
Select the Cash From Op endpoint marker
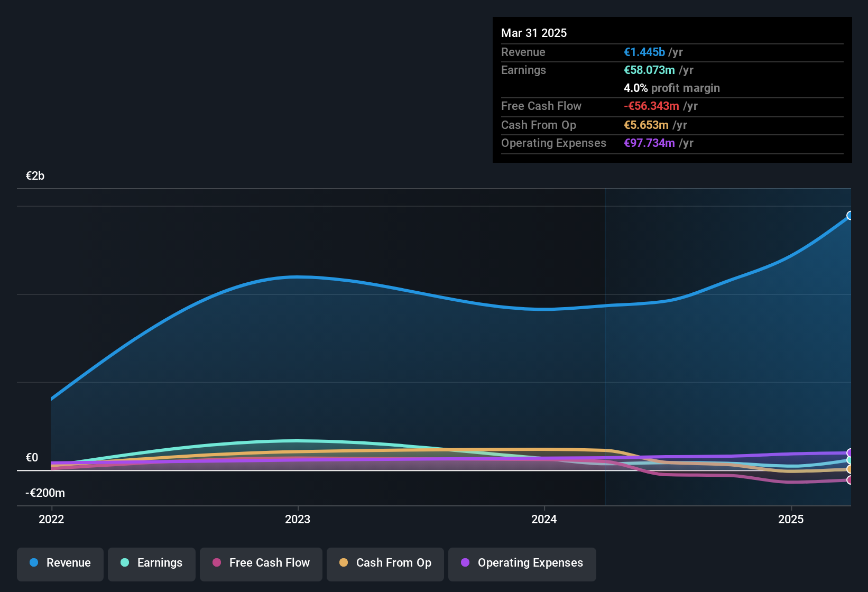click(850, 469)
